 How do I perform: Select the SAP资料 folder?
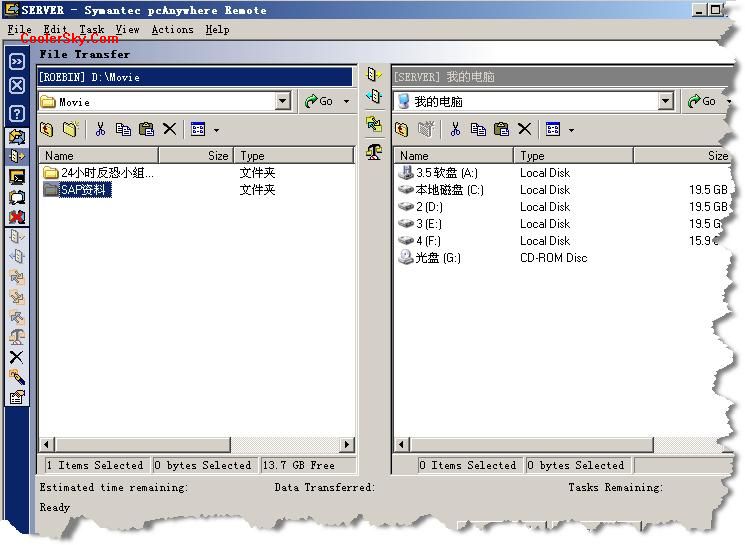(x=84, y=190)
